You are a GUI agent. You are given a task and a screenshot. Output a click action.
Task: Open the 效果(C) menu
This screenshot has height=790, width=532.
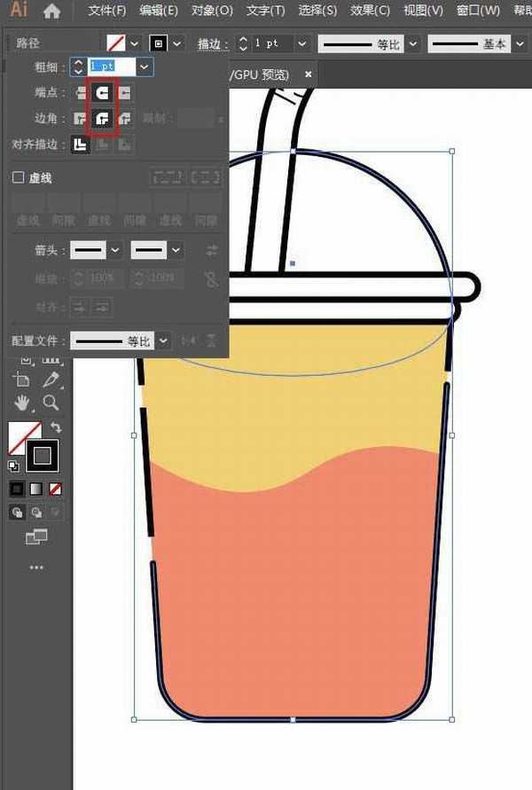[370, 12]
